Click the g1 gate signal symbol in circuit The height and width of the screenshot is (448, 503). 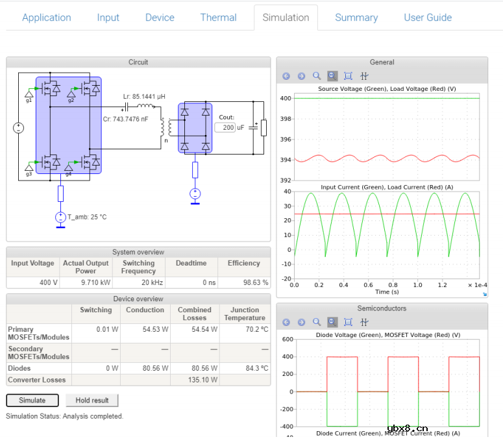tap(29, 94)
